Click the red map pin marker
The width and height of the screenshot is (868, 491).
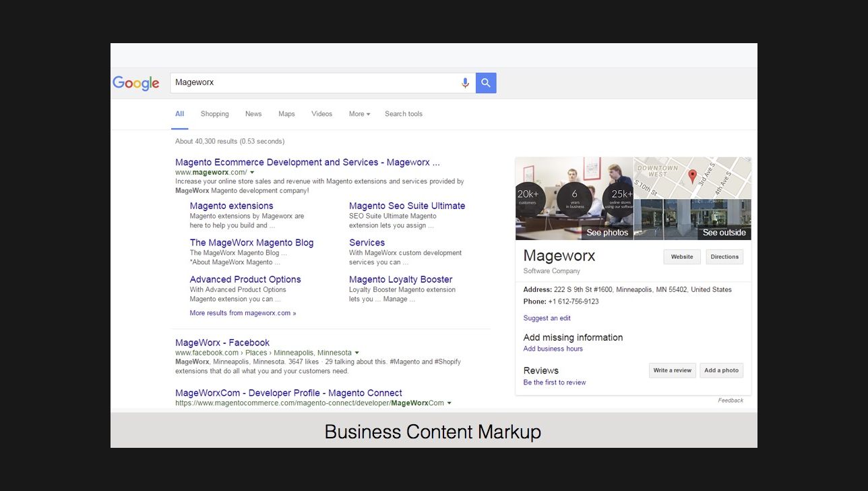692,176
